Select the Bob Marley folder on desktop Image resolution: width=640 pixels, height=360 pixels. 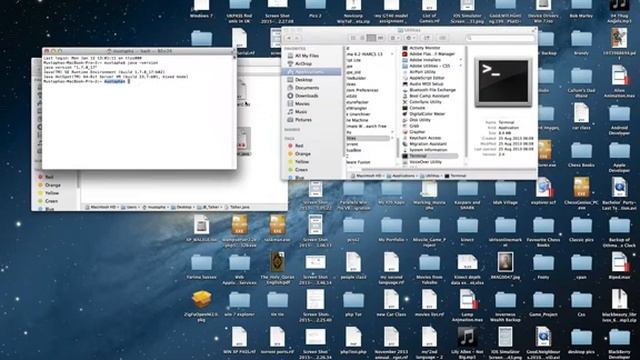click(x=581, y=9)
